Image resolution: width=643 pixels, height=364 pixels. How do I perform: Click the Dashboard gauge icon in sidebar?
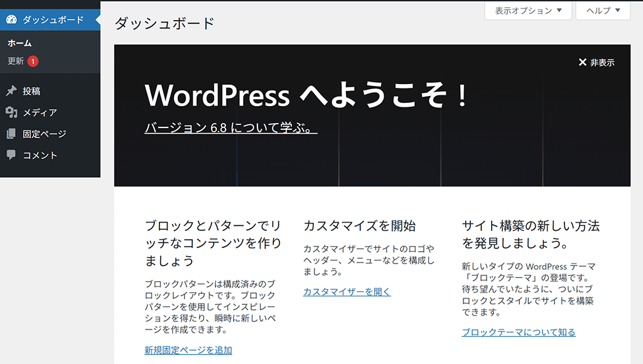[x=11, y=19]
